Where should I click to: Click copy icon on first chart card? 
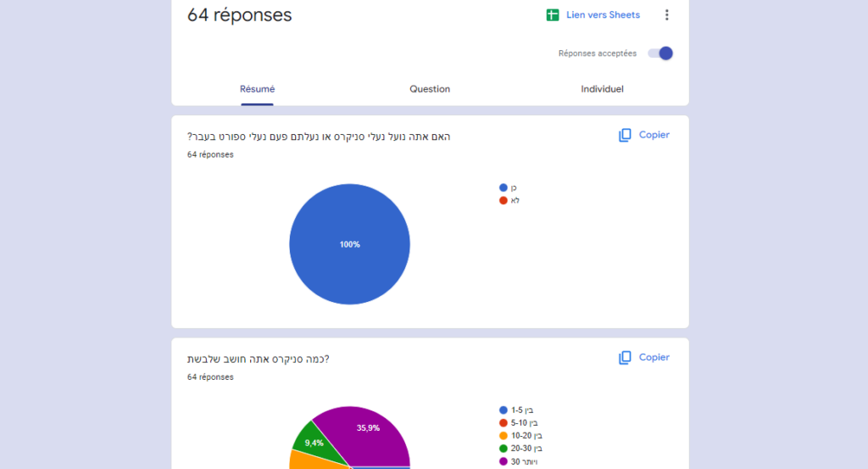(x=625, y=135)
